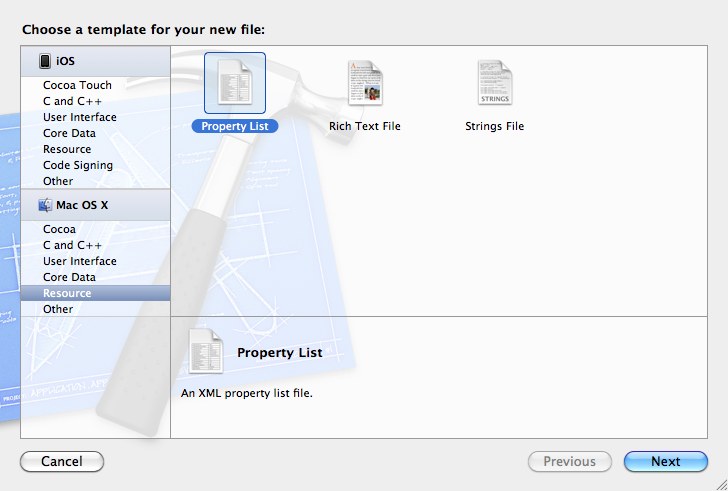Click the Property List description icon
728x491 pixels.
205,352
